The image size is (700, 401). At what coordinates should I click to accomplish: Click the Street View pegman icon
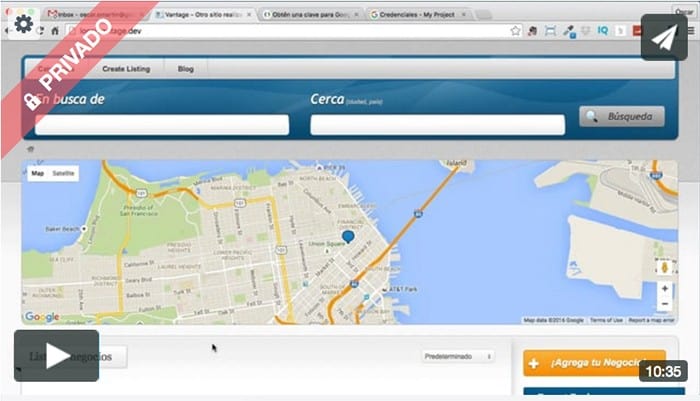(664, 268)
